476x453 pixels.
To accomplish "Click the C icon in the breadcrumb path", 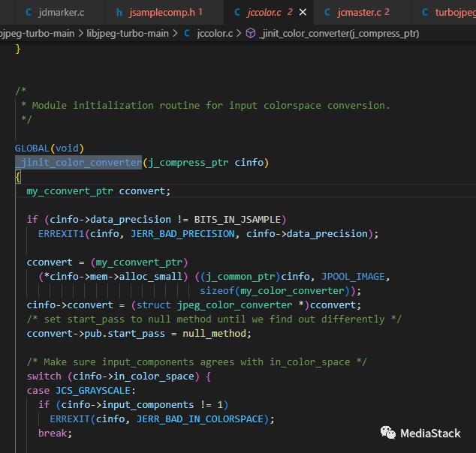I will tap(185, 33).
